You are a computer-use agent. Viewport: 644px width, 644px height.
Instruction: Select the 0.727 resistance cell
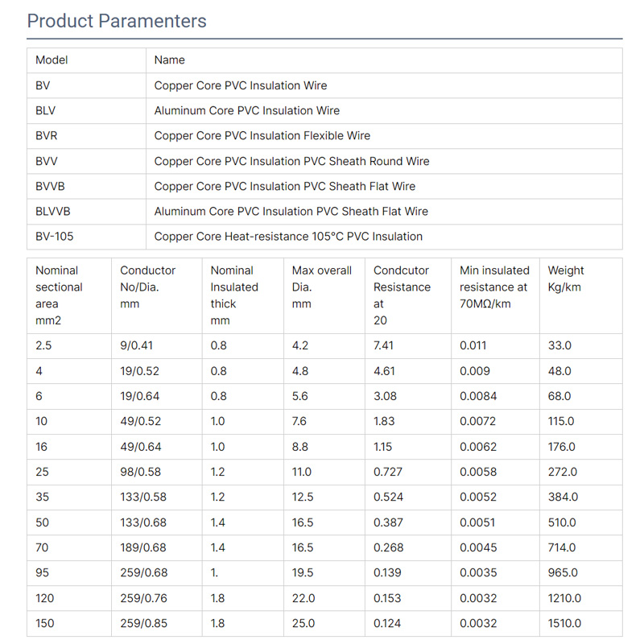pyautogui.click(x=388, y=472)
